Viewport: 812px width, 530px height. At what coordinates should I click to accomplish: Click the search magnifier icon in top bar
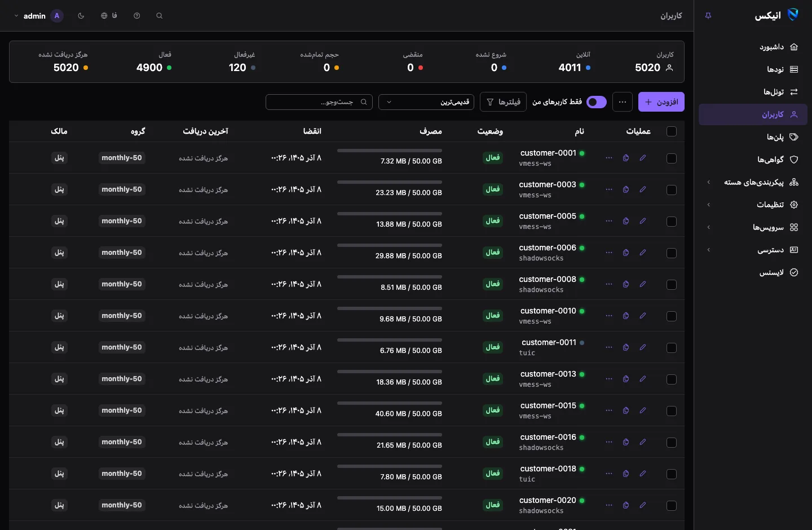[x=160, y=16]
